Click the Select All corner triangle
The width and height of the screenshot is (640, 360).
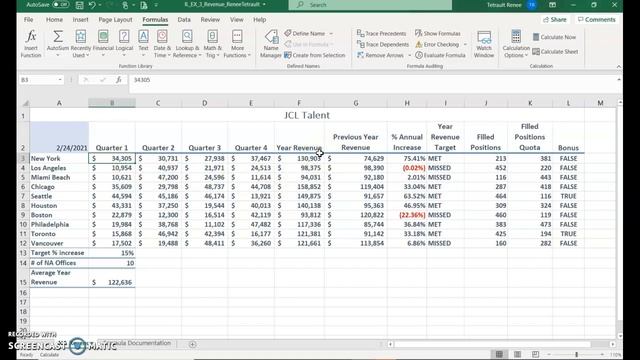[x=25, y=103]
